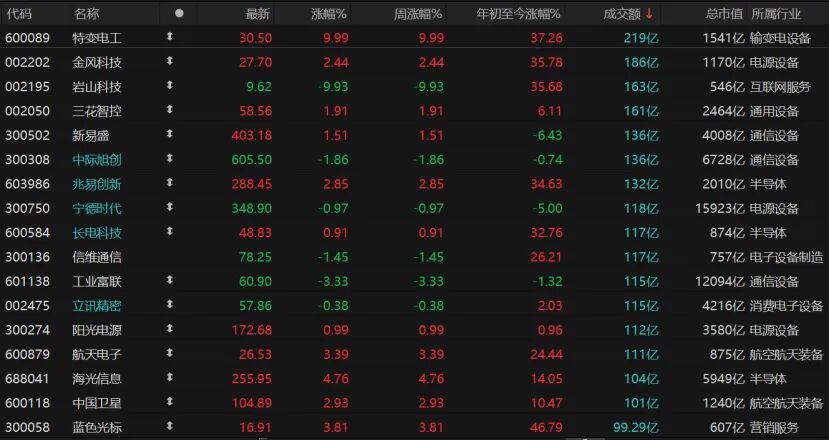Open stock 特变电工
The height and width of the screenshot is (440, 830).
(x=97, y=38)
